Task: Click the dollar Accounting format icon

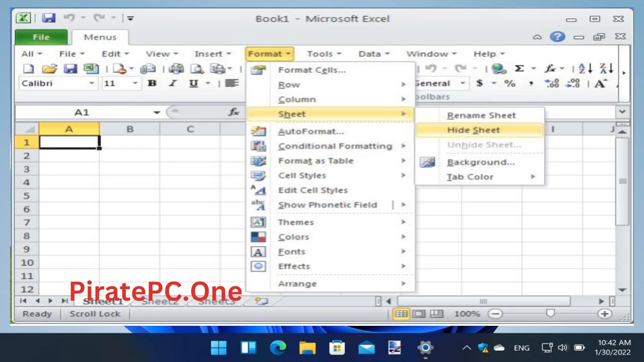Action: [479, 83]
